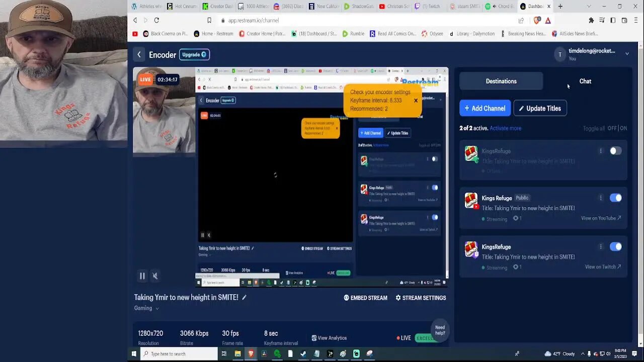Close the yellow encoder settings warning
Screen dimensions: 644x362
(416, 101)
